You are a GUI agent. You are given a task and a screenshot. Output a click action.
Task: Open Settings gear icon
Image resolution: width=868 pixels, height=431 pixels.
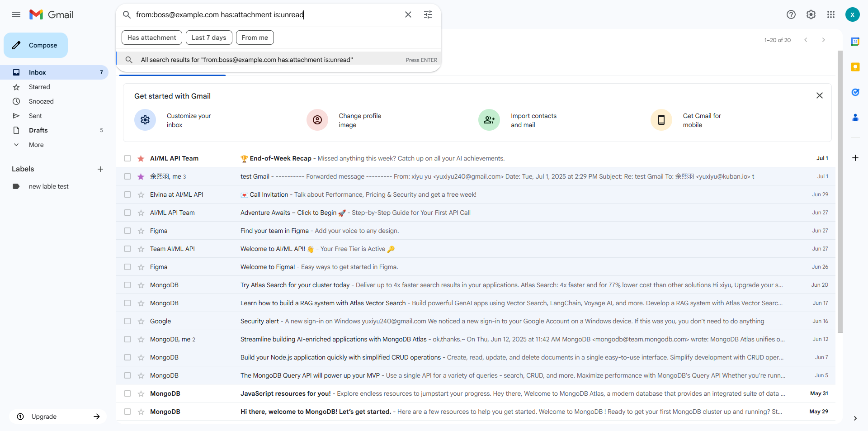click(811, 14)
